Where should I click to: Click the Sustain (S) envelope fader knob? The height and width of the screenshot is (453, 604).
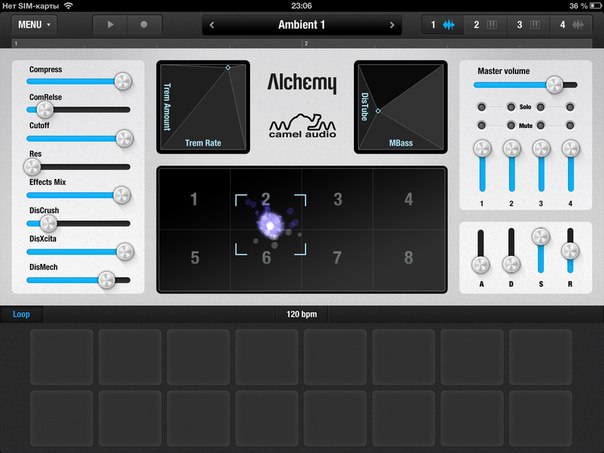click(x=541, y=237)
